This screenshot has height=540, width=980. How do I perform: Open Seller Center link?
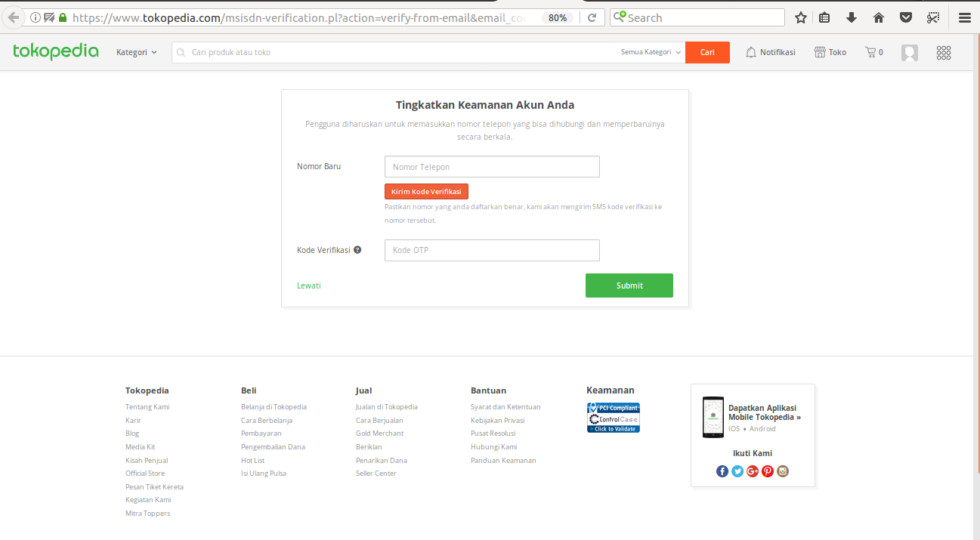click(376, 474)
